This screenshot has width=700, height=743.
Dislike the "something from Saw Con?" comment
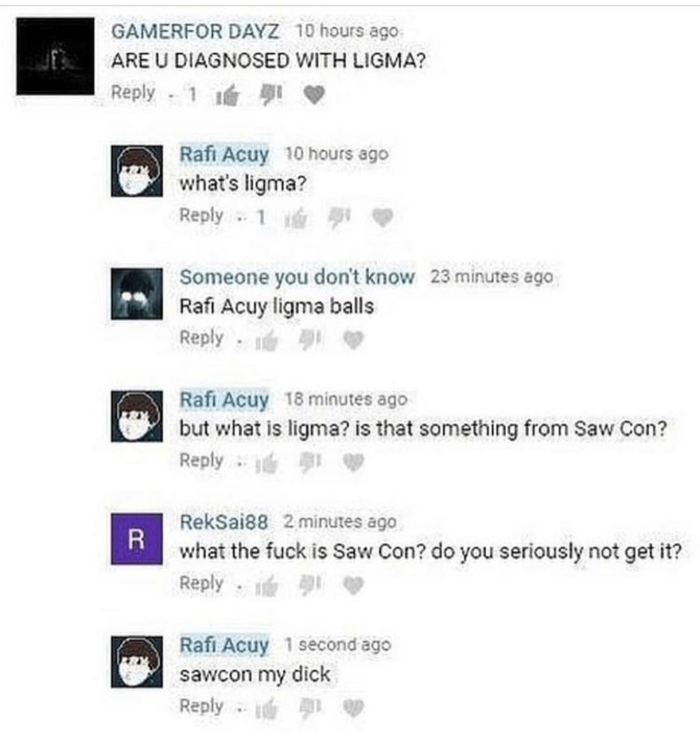[x=311, y=463]
